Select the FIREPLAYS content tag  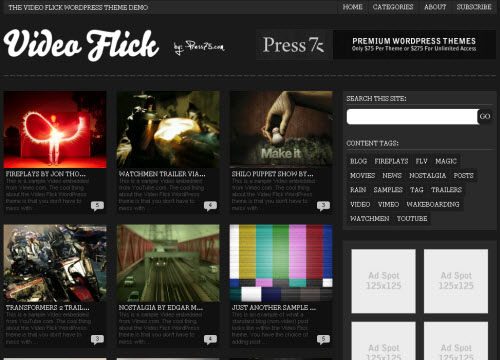[x=391, y=161]
